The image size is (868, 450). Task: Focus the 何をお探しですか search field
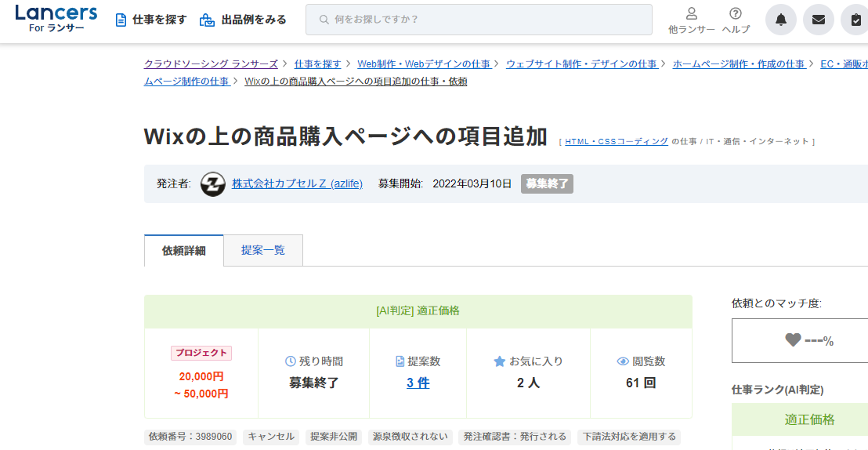[x=479, y=20]
